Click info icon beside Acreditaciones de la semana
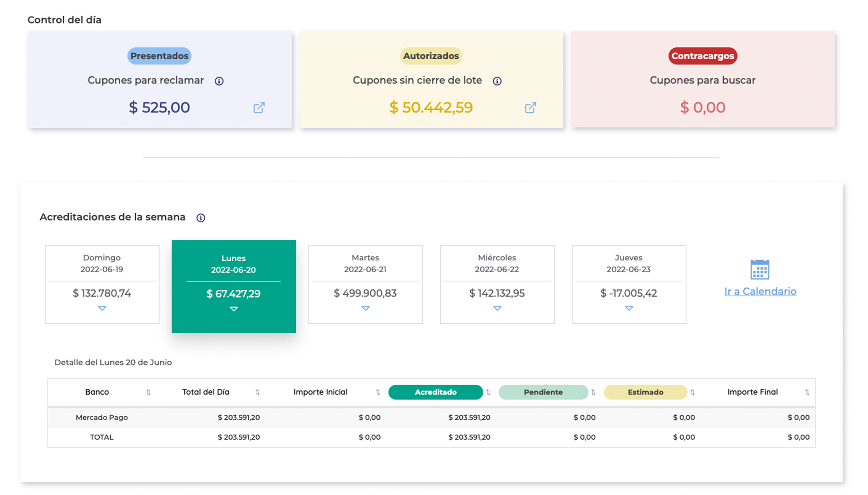The image size is (868, 495). coord(201,218)
